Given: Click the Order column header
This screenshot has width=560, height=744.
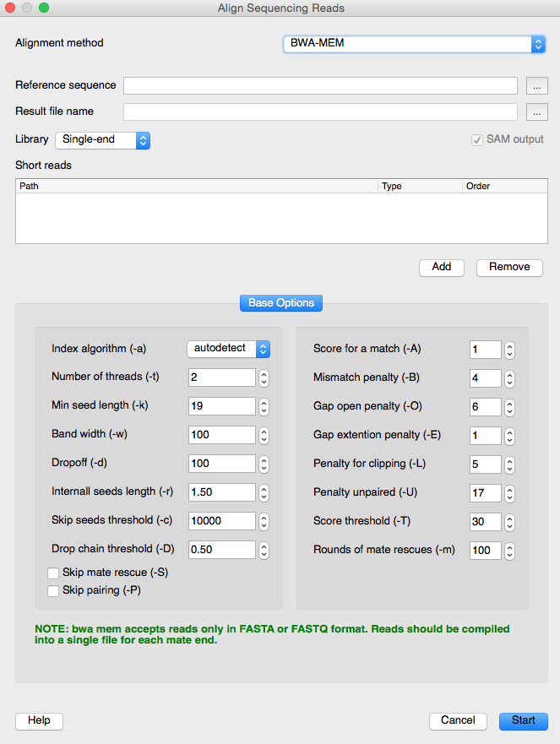Looking at the screenshot, I should pos(505,186).
